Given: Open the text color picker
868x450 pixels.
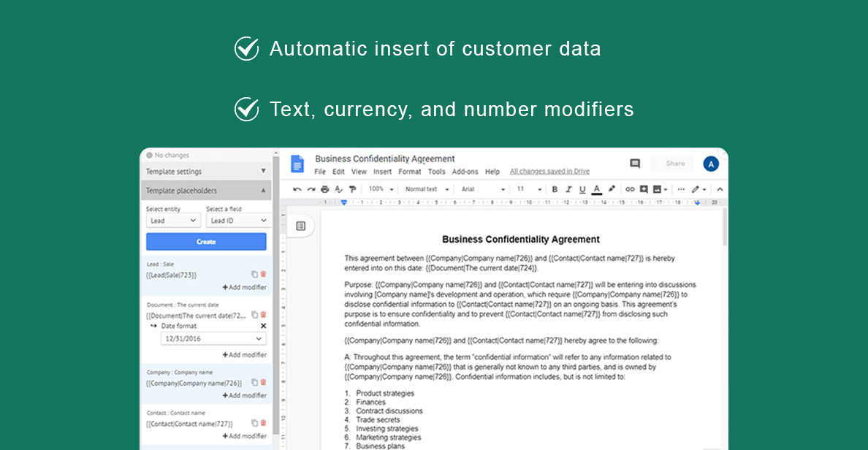Looking at the screenshot, I should 597,189.
